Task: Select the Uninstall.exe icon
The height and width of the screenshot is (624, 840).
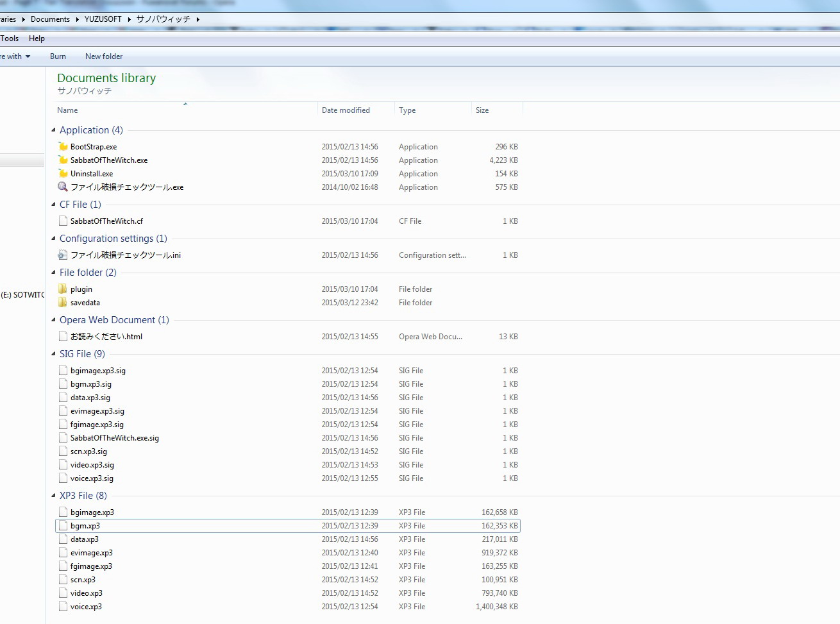Action: (x=63, y=173)
